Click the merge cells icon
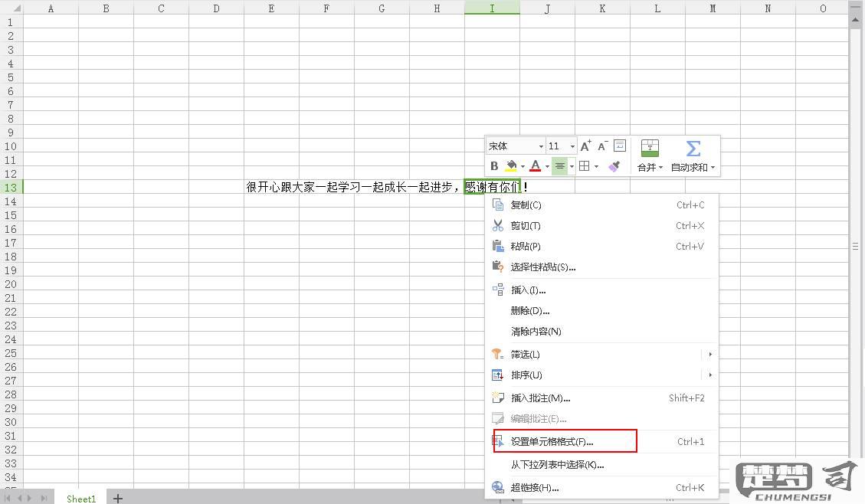 (650, 148)
